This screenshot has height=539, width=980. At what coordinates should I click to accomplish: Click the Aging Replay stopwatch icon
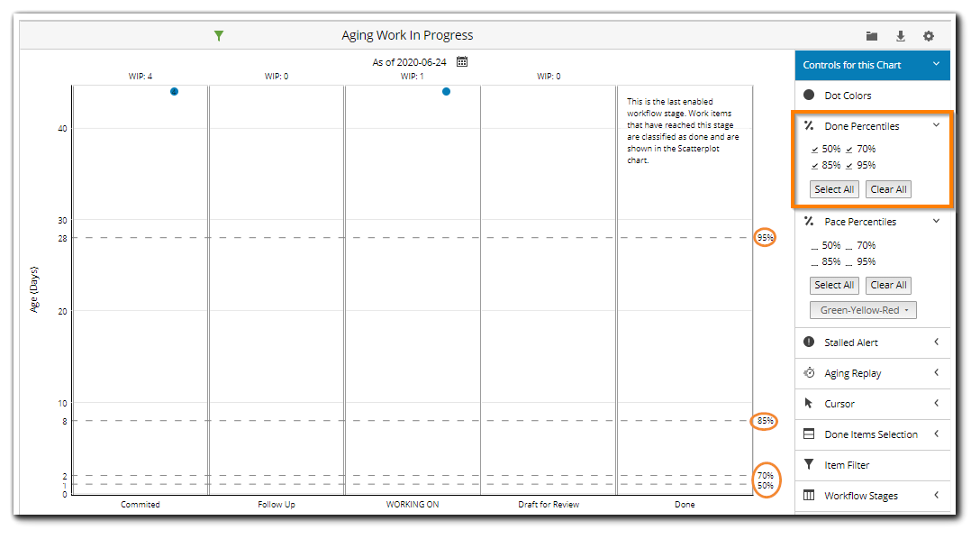809,372
